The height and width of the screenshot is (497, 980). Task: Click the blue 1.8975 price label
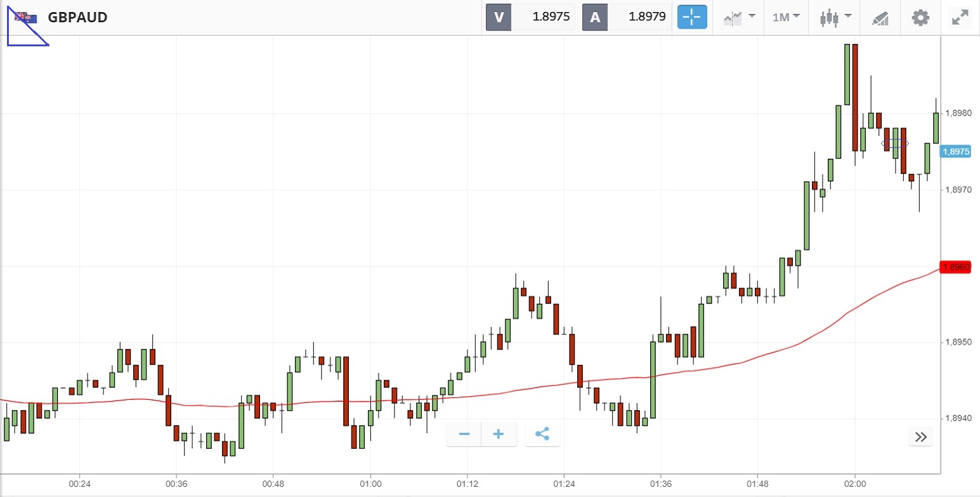click(x=955, y=152)
